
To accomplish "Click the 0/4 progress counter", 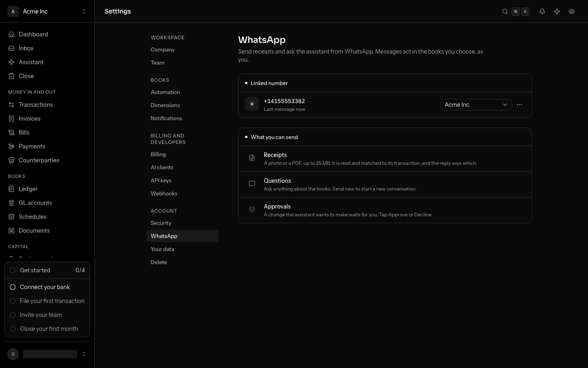I will pyautogui.click(x=80, y=270).
